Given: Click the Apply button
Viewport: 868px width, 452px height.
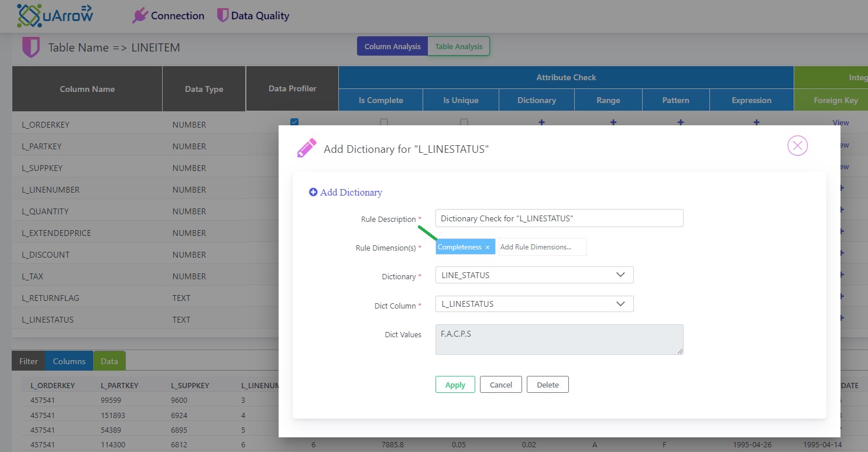Looking at the screenshot, I should [455, 385].
